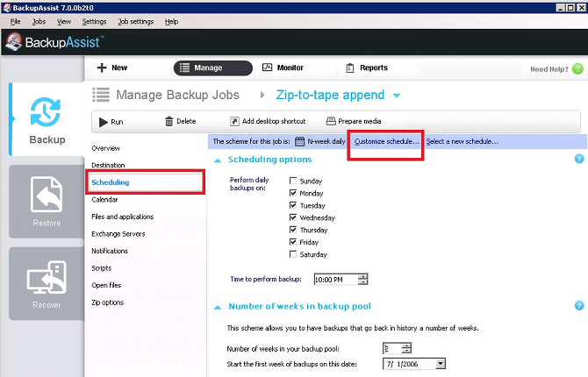Go to the Destination page
Image resolution: width=588 pixels, height=377 pixels.
tap(108, 165)
